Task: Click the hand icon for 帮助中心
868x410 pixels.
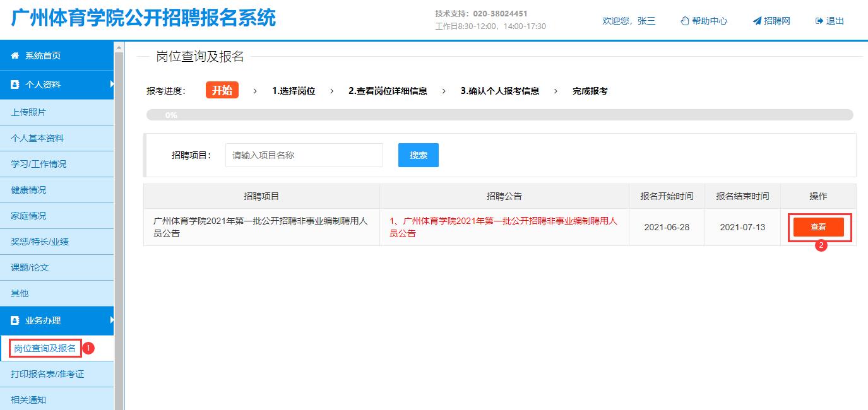Action: [684, 21]
